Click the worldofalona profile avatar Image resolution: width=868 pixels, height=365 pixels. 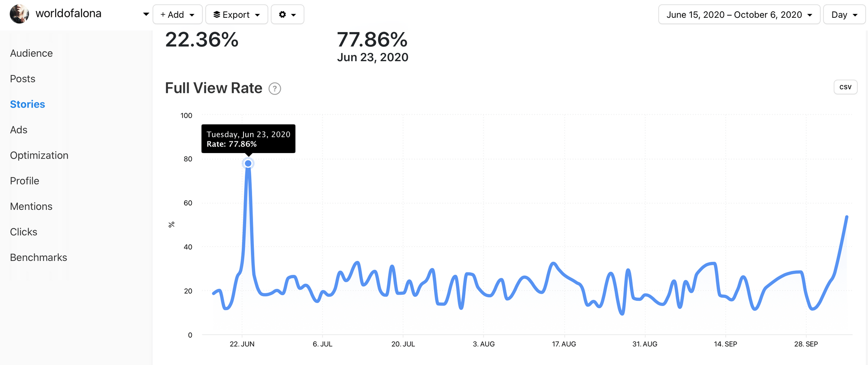tap(19, 14)
